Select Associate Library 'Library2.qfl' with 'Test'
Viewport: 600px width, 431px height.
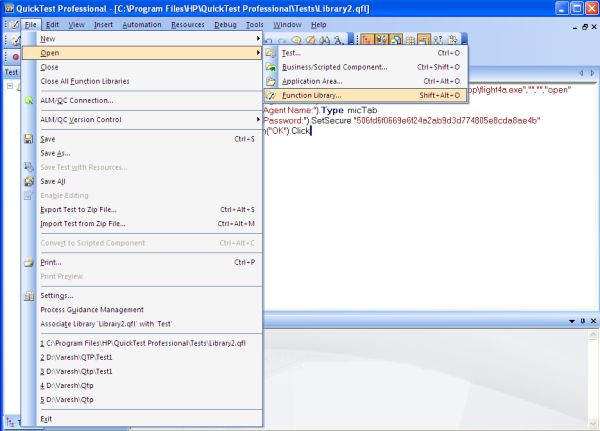click(142, 324)
